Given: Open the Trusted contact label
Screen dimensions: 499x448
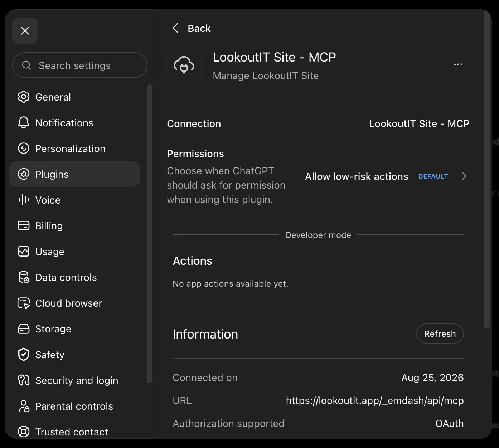Looking at the screenshot, I should pyautogui.click(x=72, y=432).
